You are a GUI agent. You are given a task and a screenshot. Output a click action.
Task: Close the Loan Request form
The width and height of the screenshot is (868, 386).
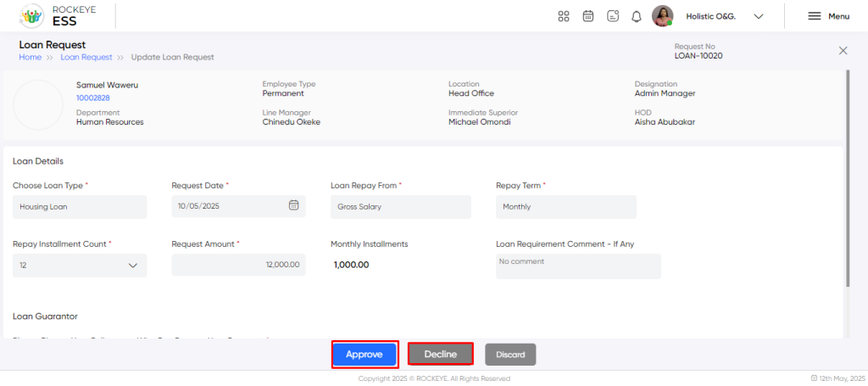click(x=843, y=51)
